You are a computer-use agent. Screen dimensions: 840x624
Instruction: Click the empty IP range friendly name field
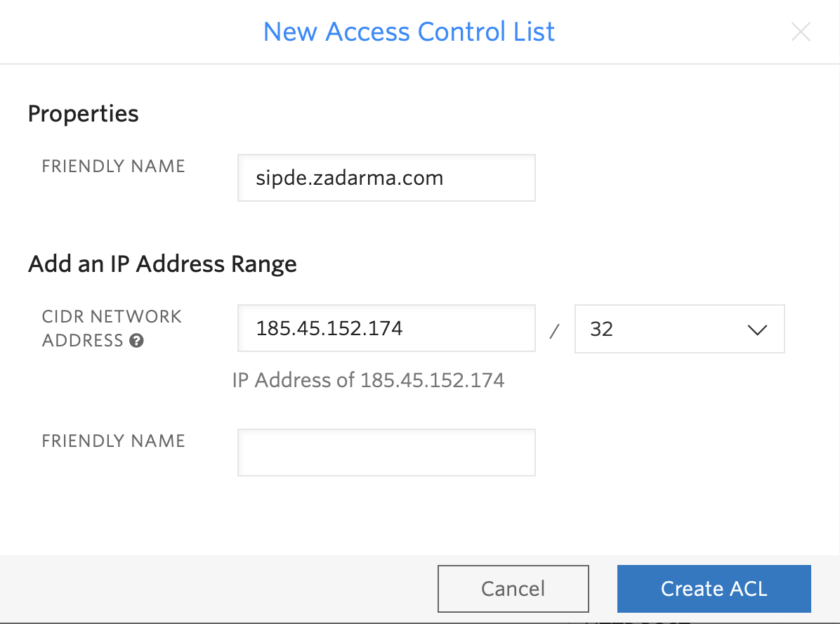386,453
